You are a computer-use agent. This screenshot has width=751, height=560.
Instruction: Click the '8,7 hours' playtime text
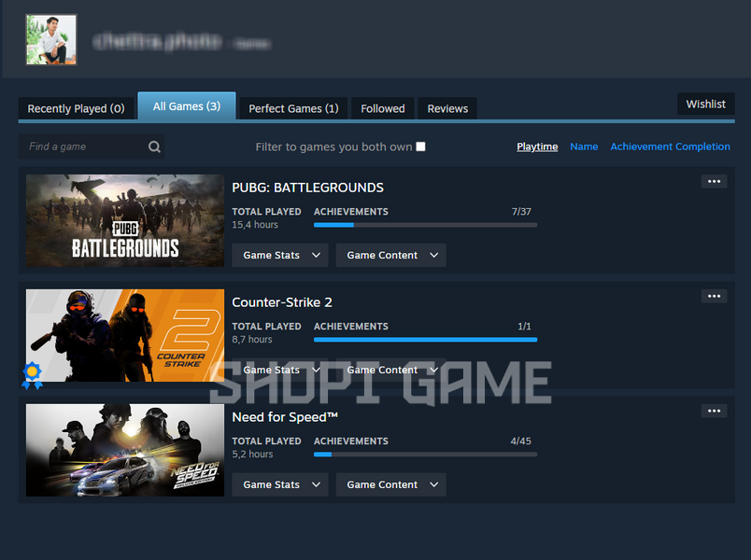pos(252,340)
